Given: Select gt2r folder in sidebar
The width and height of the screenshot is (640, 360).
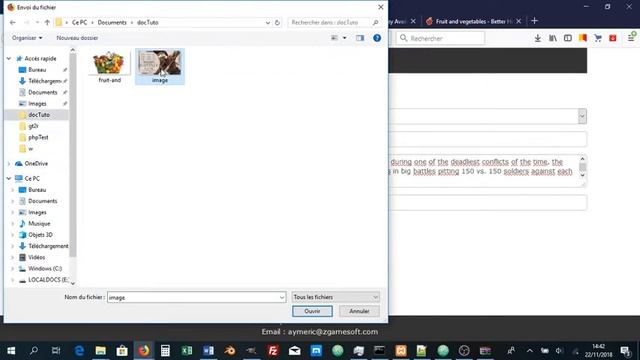Looking at the screenshot, I should [33, 126].
